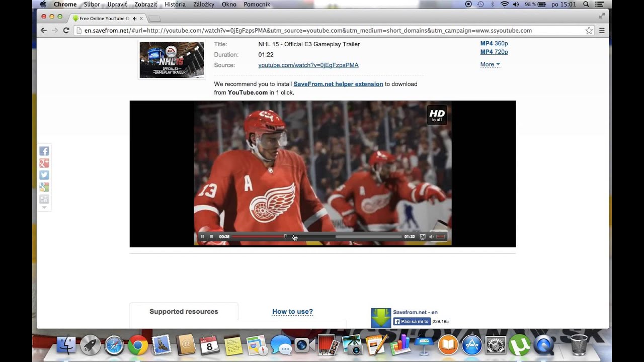Expand the More download formats dropdown
This screenshot has height=362, width=644.
[x=490, y=64]
